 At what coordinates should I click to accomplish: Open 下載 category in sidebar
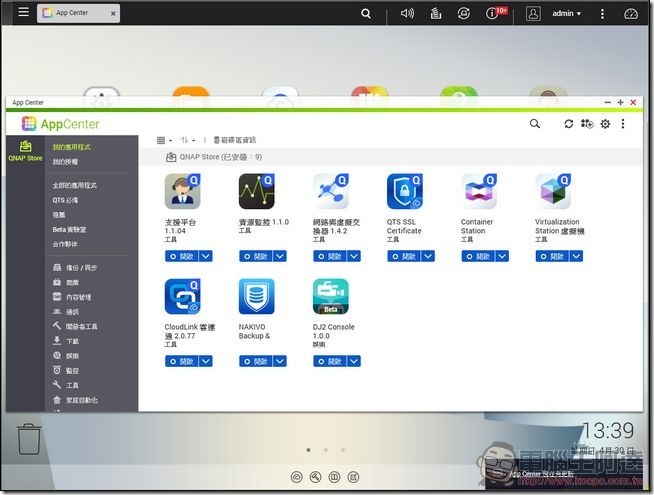tap(66, 341)
